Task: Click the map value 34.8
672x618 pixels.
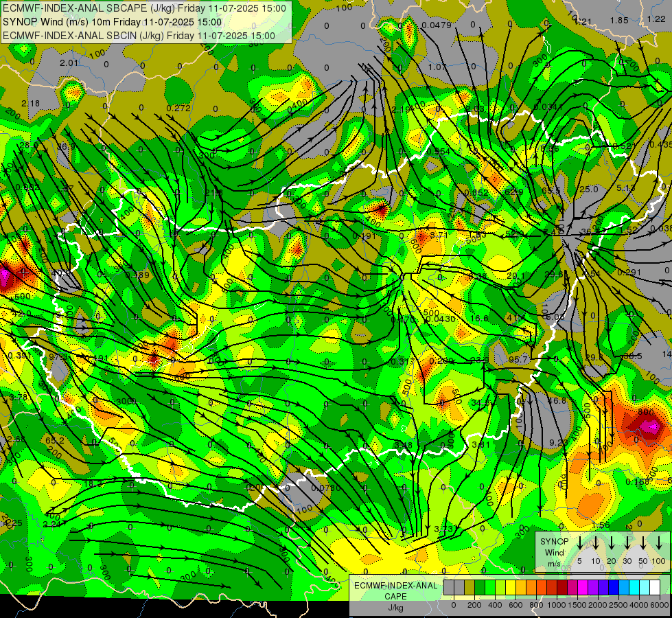Action: click(x=480, y=402)
